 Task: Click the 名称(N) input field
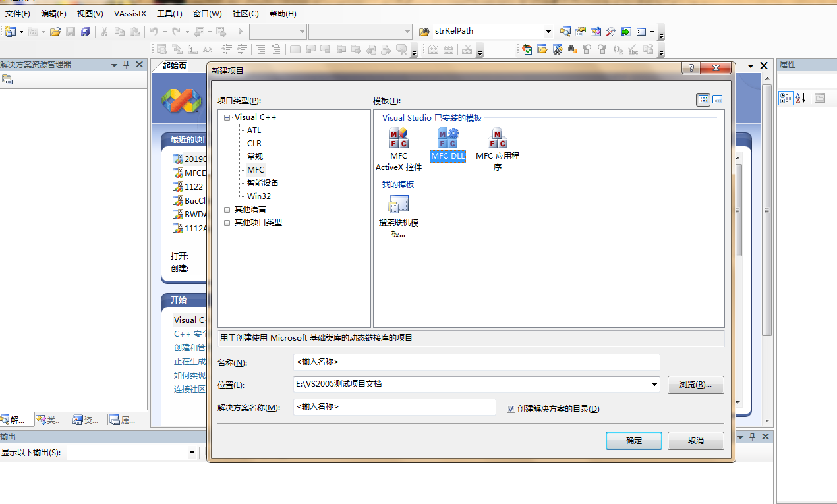click(476, 362)
